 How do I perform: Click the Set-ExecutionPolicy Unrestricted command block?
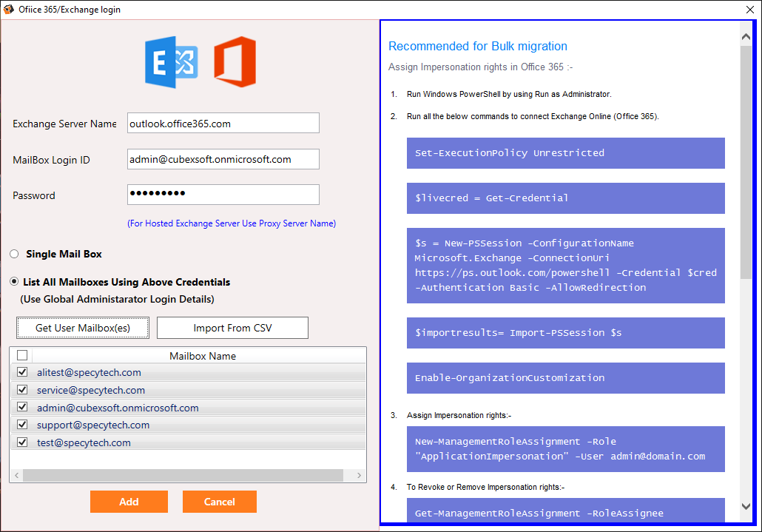tap(566, 153)
